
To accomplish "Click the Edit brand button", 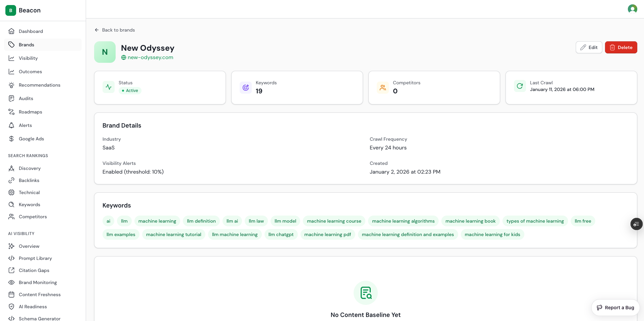I will pyautogui.click(x=589, y=47).
